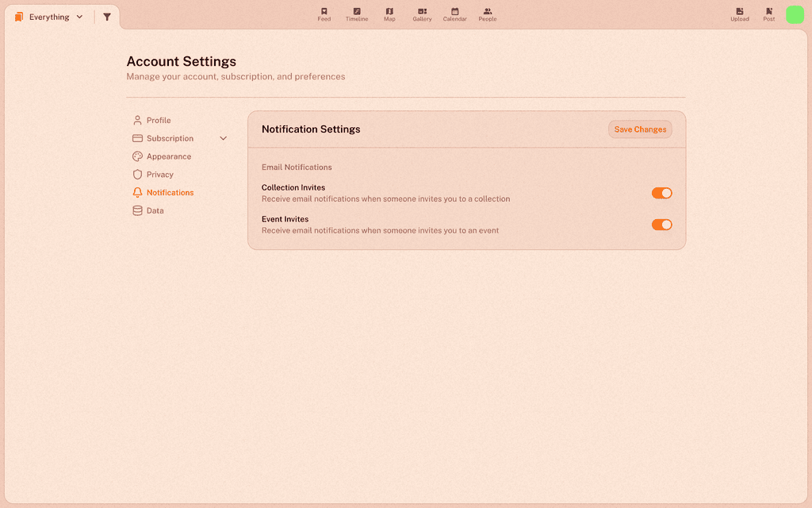The image size is (812, 508).
Task: Open Privacy settings
Action: 160,175
